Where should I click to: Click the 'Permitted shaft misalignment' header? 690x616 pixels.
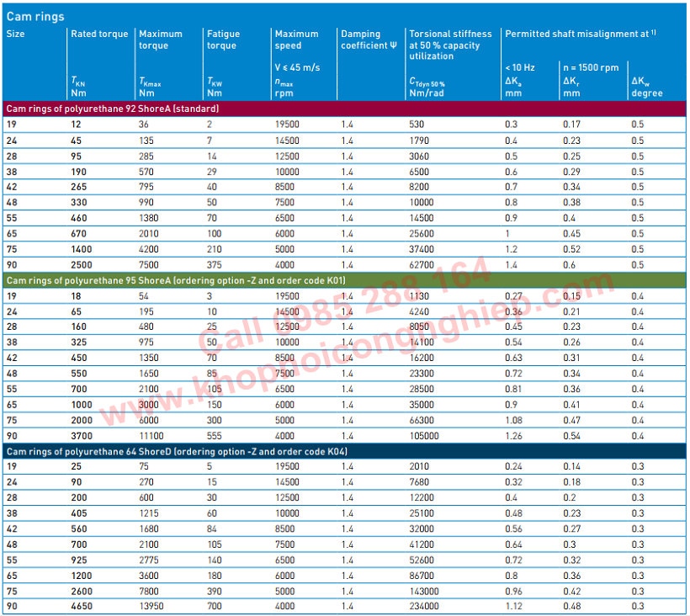tap(580, 35)
